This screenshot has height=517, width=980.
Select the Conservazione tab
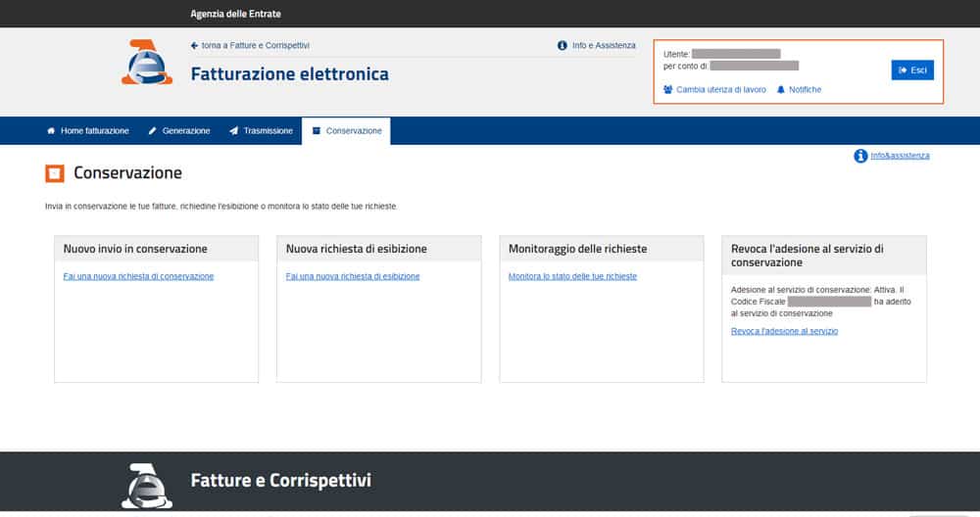(x=346, y=131)
